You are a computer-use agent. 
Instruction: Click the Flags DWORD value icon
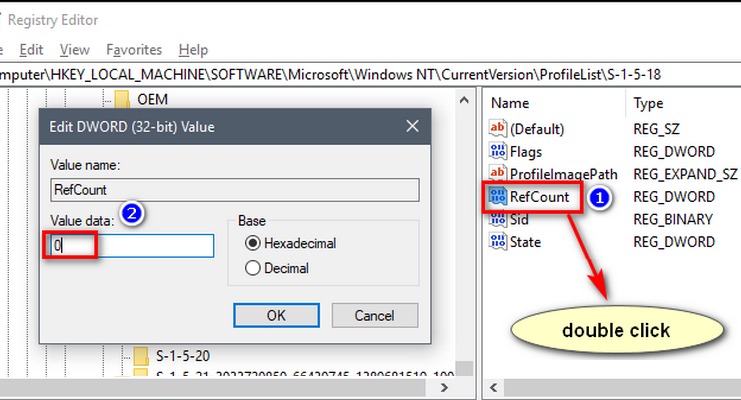click(498, 151)
